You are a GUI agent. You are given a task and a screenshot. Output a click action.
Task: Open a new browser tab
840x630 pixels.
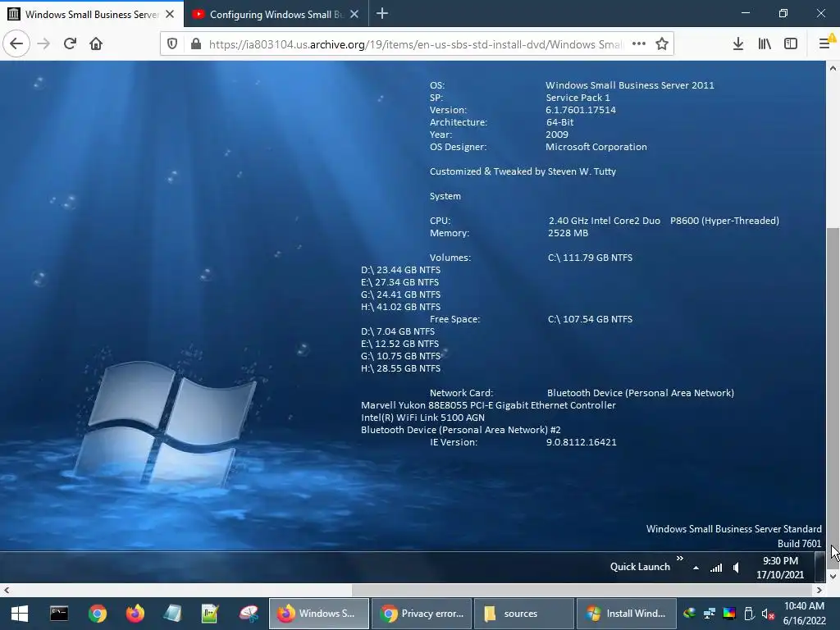click(x=382, y=14)
